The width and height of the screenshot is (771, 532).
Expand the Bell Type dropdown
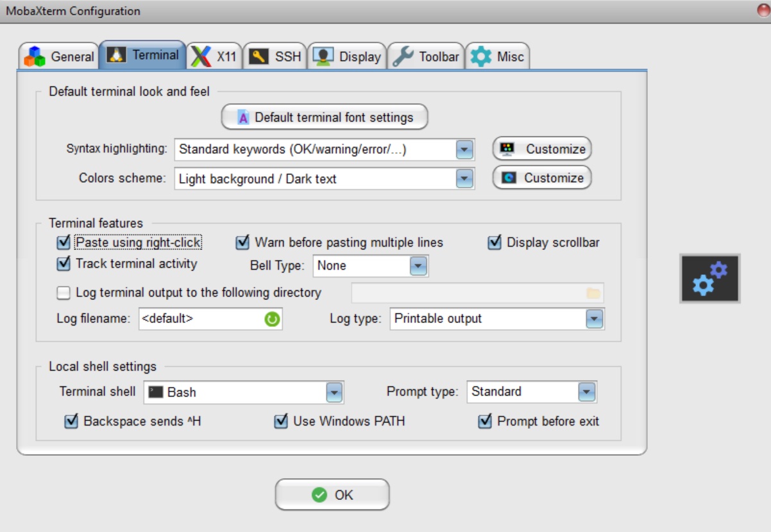click(x=418, y=265)
